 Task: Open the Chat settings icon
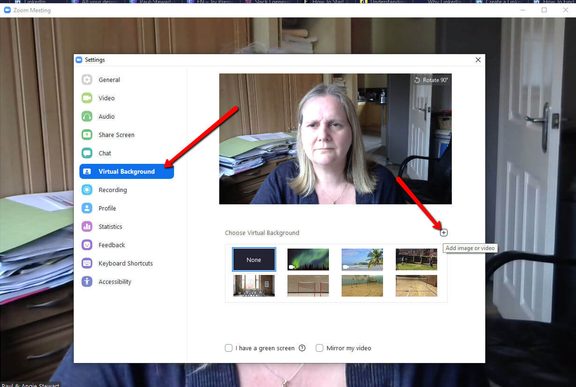coord(87,153)
